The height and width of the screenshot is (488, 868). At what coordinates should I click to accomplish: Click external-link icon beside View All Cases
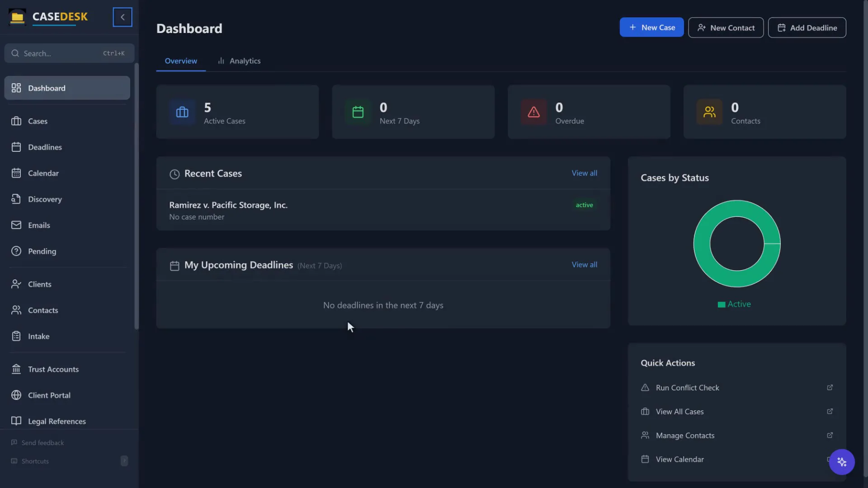click(x=830, y=412)
